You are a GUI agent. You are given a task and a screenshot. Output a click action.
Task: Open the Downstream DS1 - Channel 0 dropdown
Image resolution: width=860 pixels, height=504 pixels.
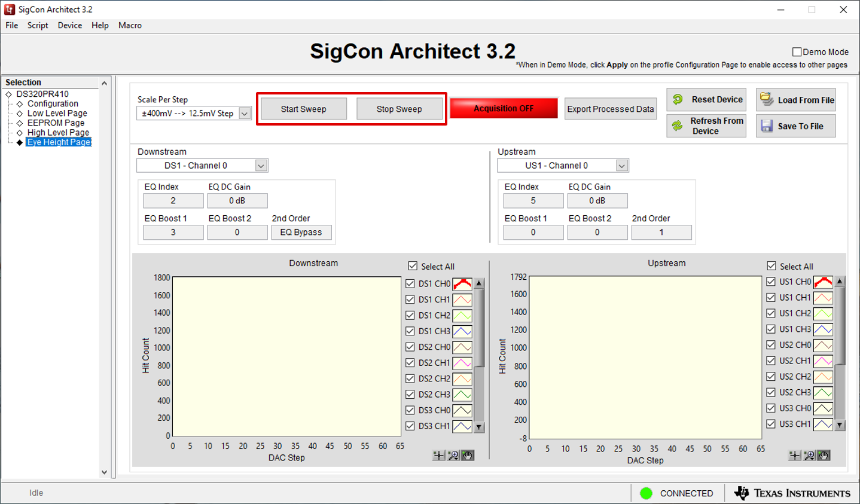click(x=261, y=166)
